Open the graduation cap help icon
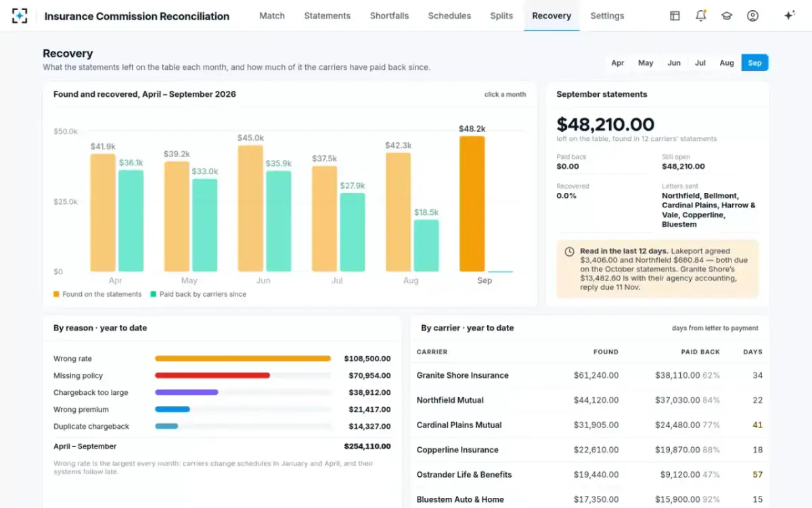 pyautogui.click(x=727, y=16)
